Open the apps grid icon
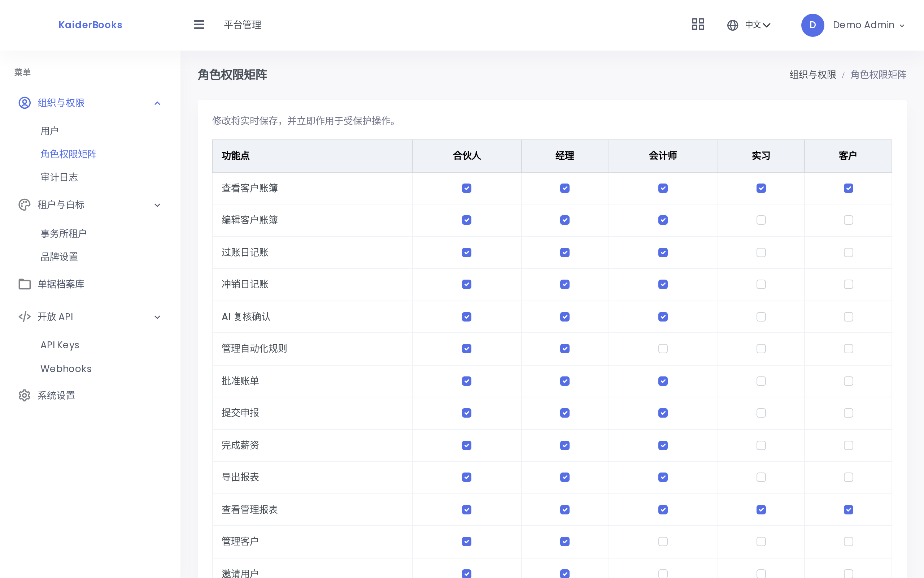The image size is (924, 578). point(698,25)
